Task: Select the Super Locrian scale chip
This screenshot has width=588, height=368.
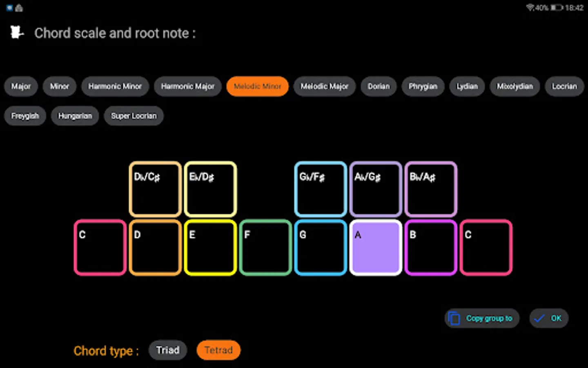Action: pyautogui.click(x=134, y=116)
